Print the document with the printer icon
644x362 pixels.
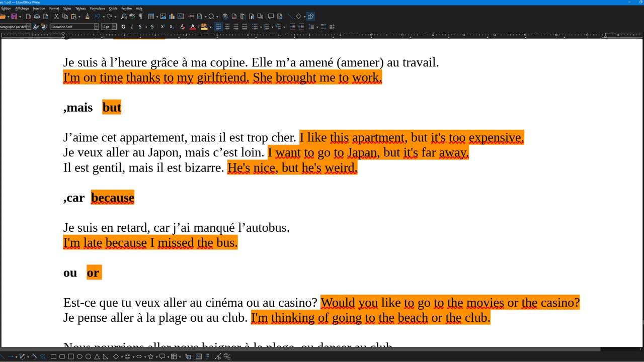click(37, 17)
